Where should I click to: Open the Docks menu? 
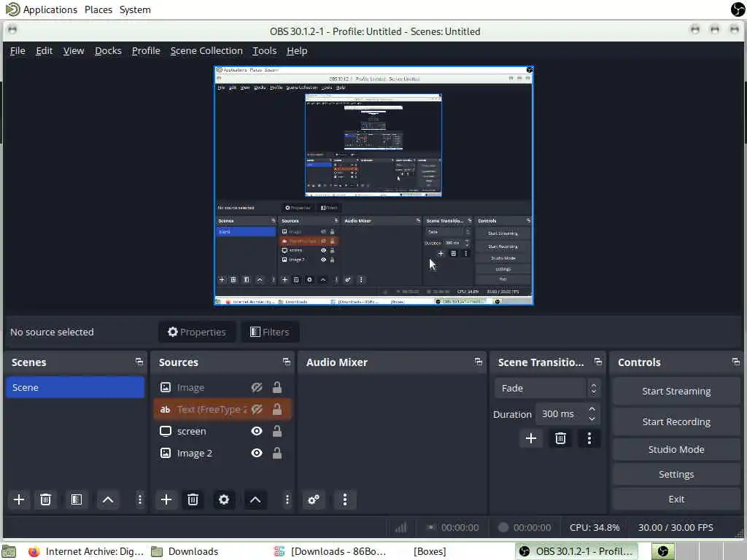(108, 51)
